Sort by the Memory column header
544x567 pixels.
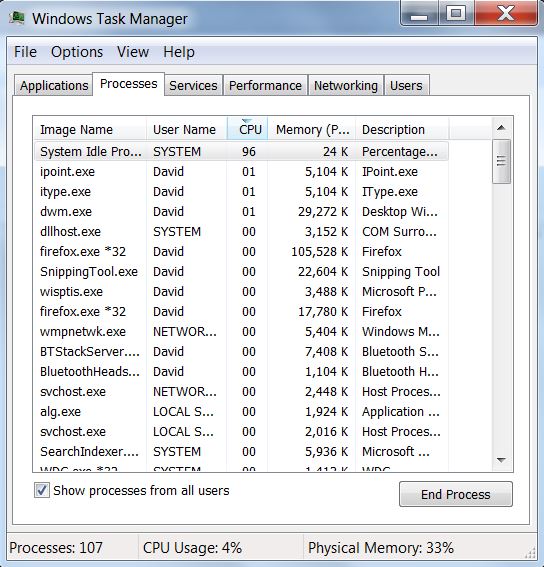click(311, 129)
